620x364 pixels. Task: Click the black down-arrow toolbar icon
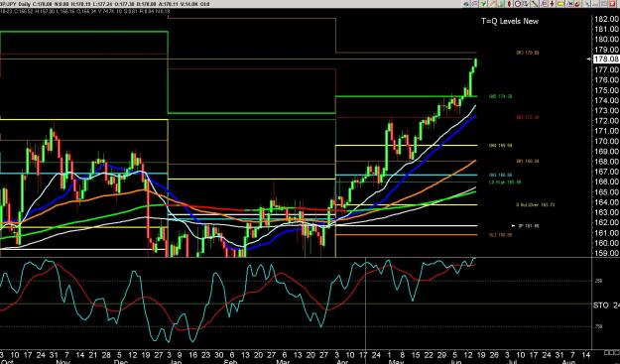pyautogui.click(x=552, y=4)
